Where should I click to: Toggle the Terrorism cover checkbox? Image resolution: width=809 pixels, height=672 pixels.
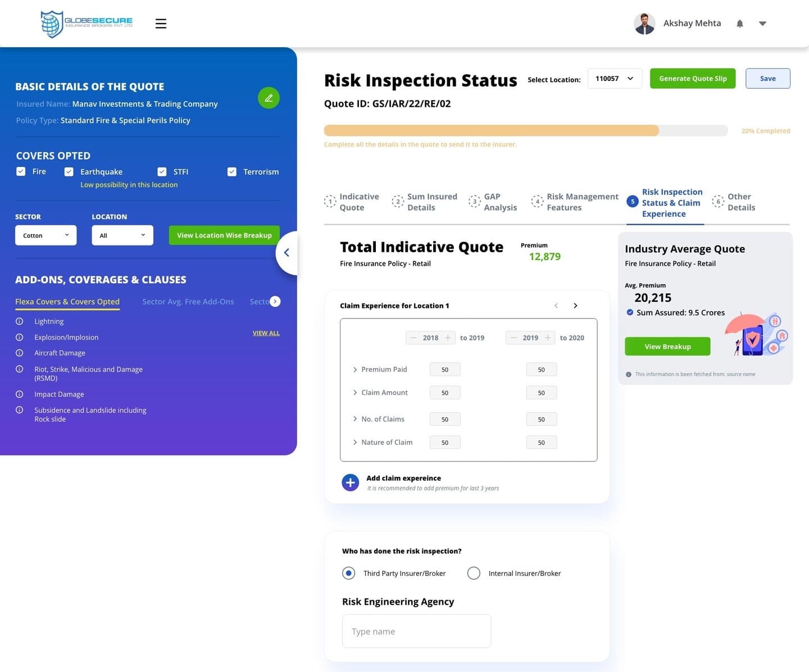click(231, 172)
